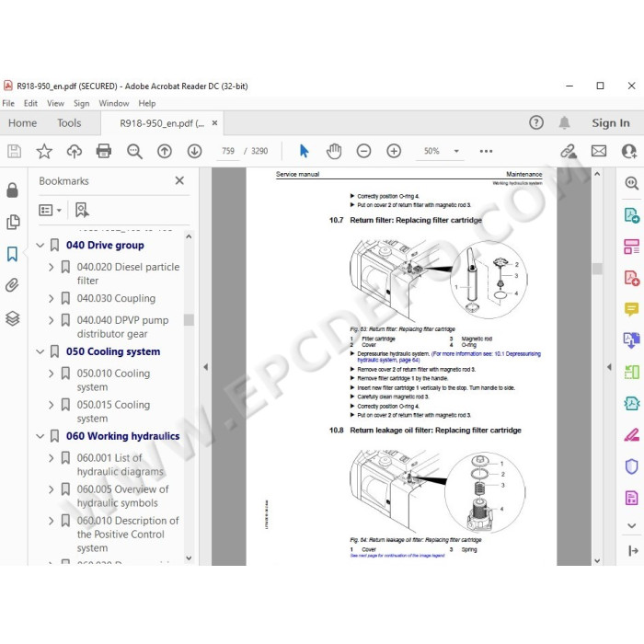Open the 050.015 Cooling system bookmark

[x=113, y=411]
